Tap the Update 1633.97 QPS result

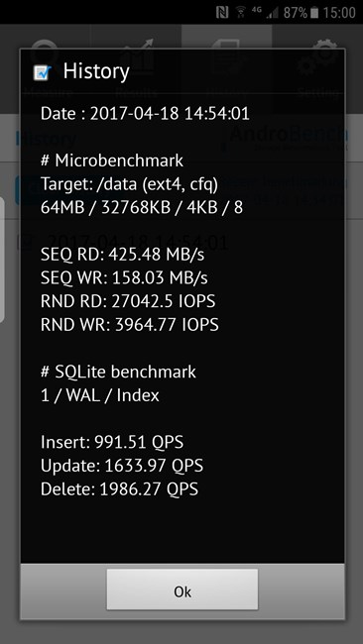tap(122, 466)
